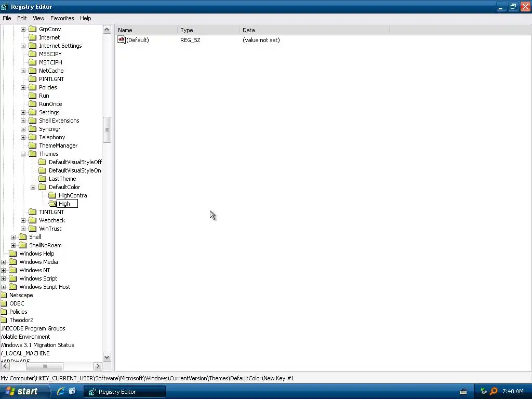Select the Windows Media key
532x399 pixels.
38,262
